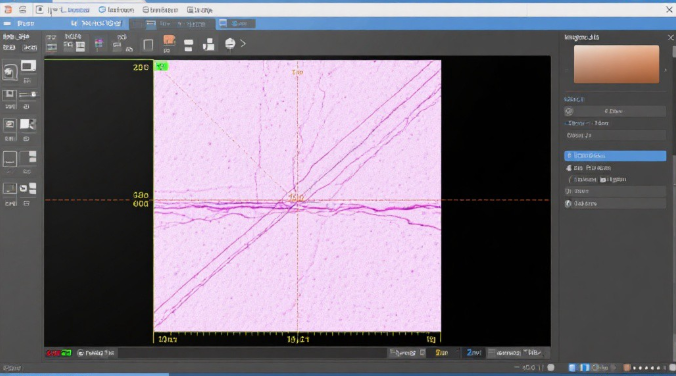The width and height of the screenshot is (676, 376).
Task: Click the small rotate circle icon in left sidebar
Action: click(x=23, y=188)
